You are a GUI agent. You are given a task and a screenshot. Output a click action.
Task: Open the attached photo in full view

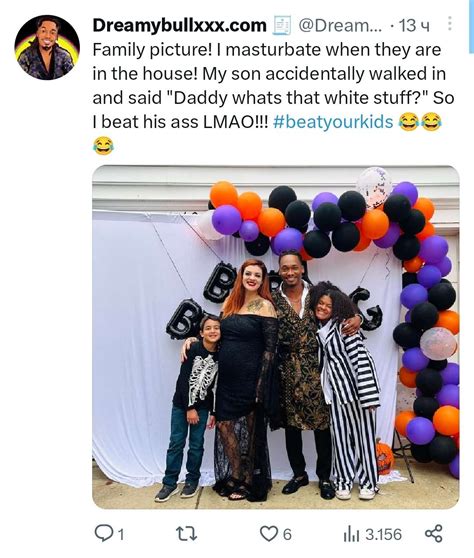(276, 337)
